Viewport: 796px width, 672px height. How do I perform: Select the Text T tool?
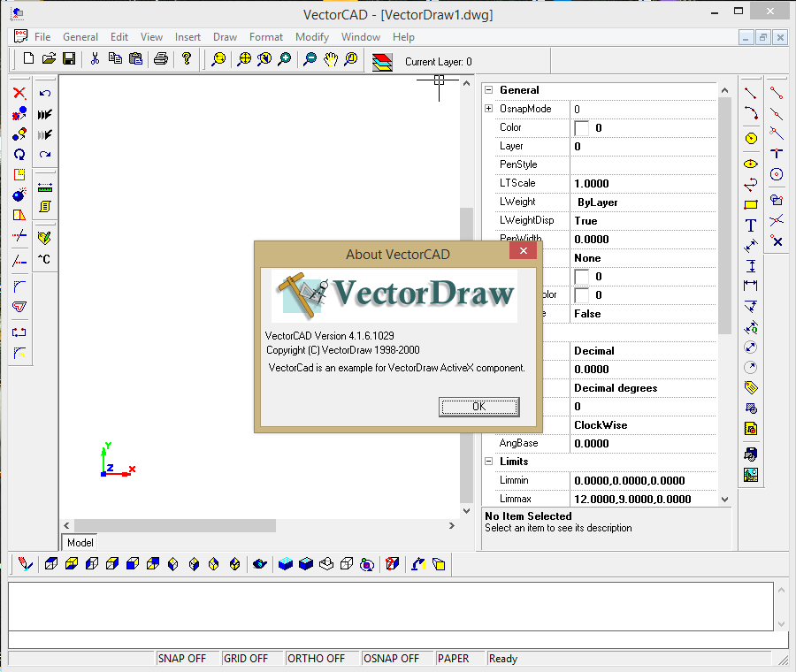tap(751, 225)
